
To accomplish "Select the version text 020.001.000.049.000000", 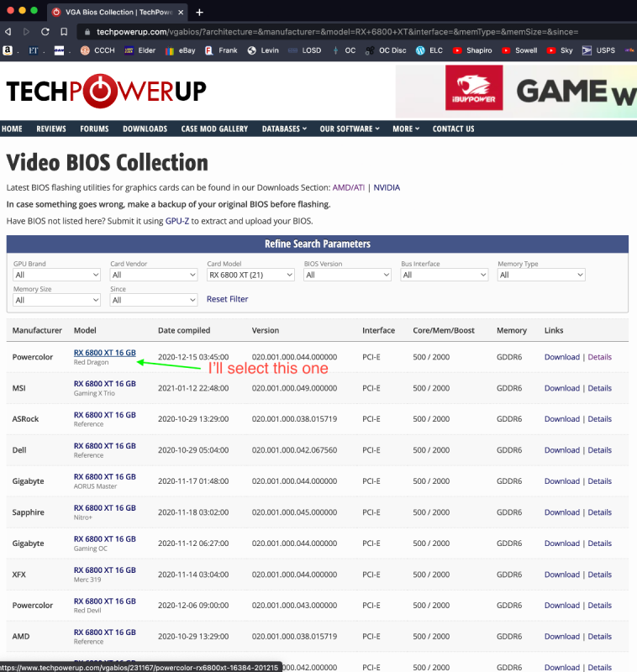I will (294, 388).
